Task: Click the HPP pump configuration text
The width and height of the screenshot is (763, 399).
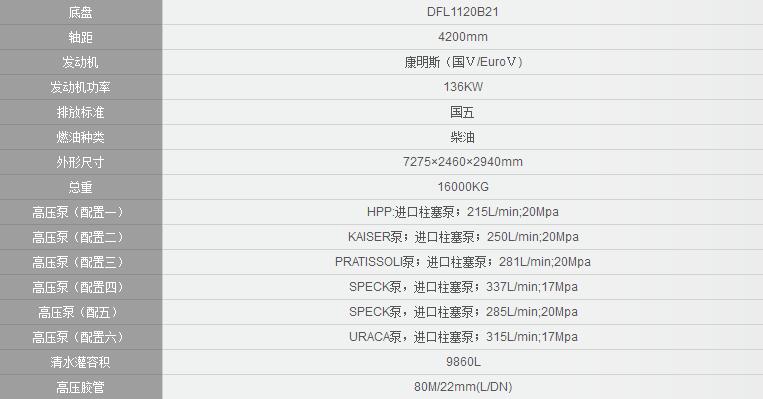Action: 463,212
